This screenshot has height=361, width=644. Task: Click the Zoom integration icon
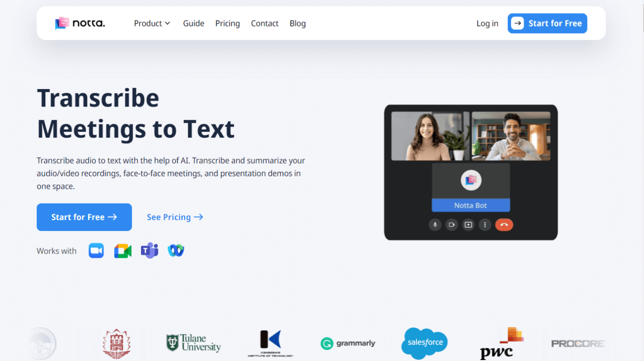click(96, 251)
